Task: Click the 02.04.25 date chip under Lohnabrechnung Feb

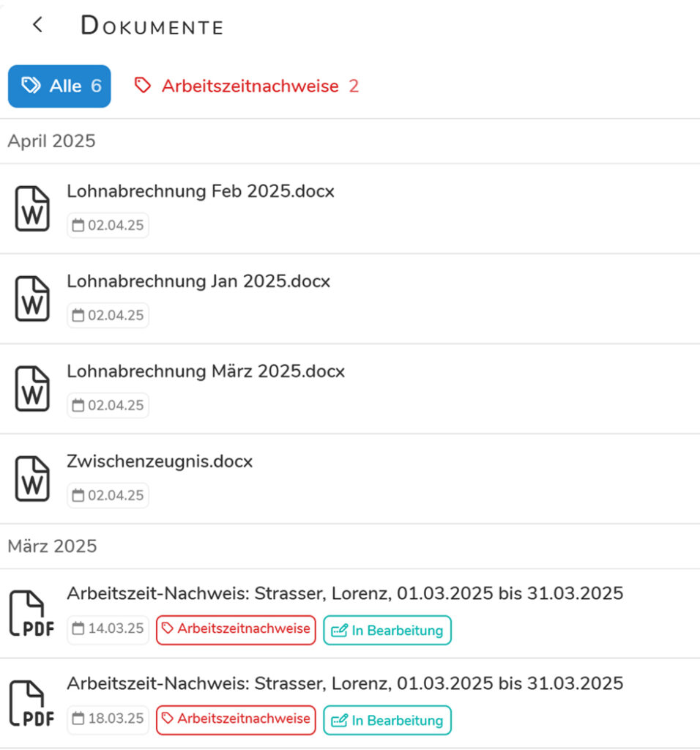Action: pyautogui.click(x=108, y=226)
